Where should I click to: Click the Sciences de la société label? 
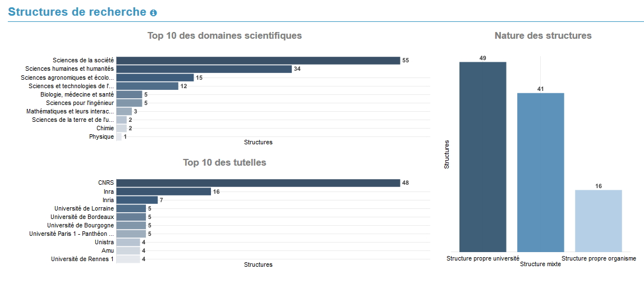[x=83, y=61]
